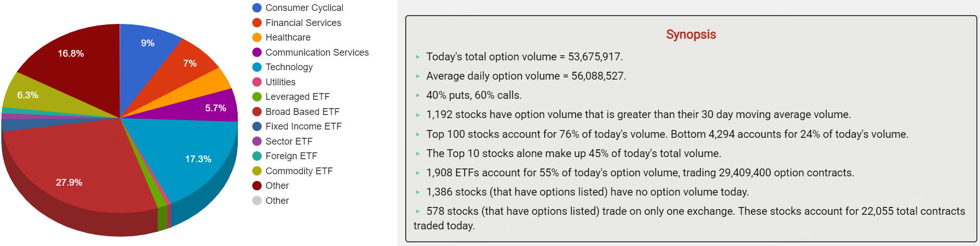Click the Broad Based ETF legend dot
Screen dimensions: 980x246
(x=257, y=112)
